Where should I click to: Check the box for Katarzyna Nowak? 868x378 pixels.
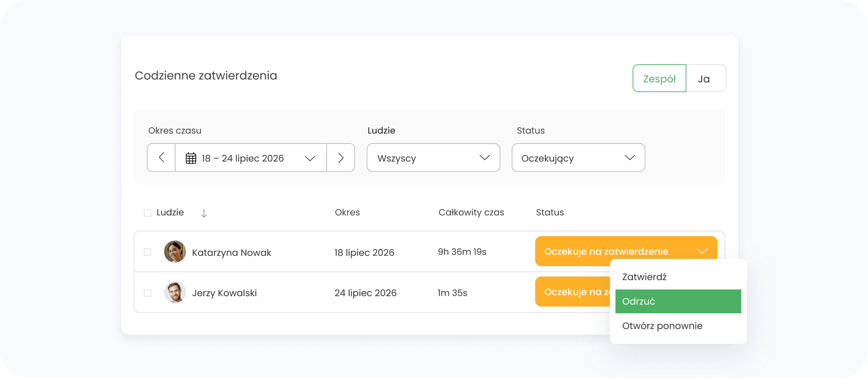(x=148, y=252)
